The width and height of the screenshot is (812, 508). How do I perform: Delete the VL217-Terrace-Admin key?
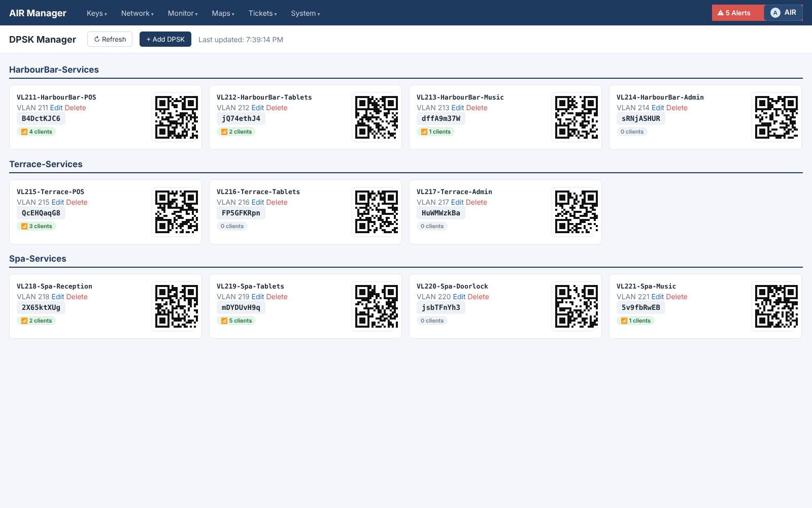click(x=477, y=202)
